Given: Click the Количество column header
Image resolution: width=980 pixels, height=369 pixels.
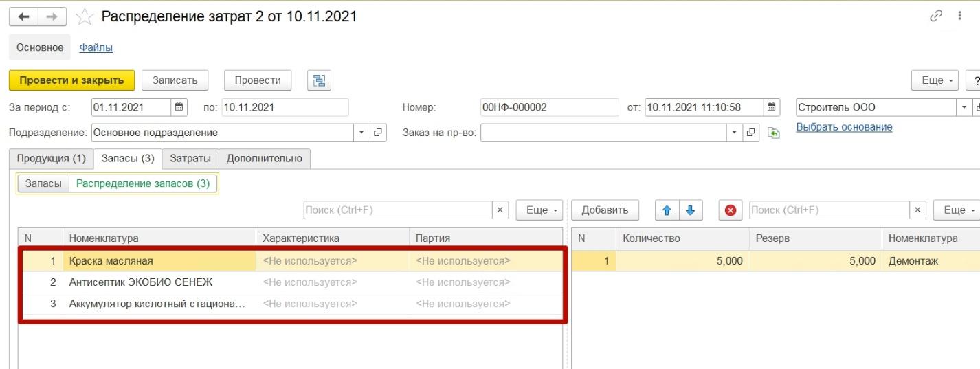Looking at the screenshot, I should coord(682,238).
